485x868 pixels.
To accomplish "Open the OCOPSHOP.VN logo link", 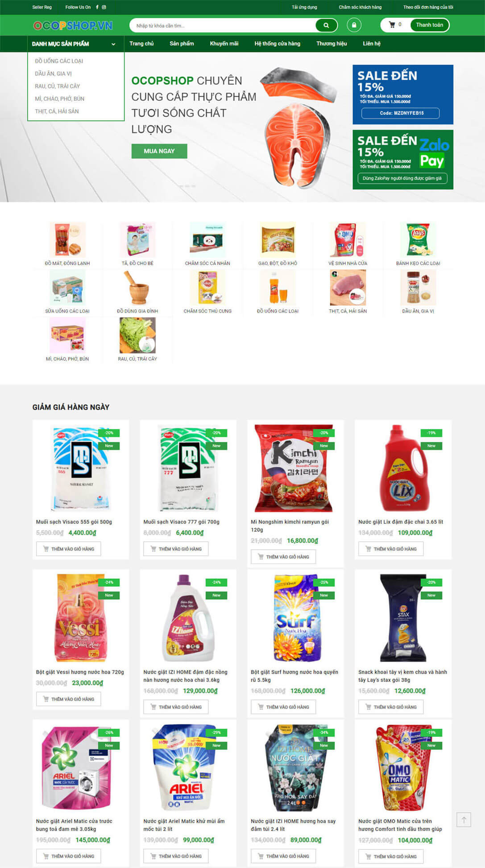I will point(73,25).
